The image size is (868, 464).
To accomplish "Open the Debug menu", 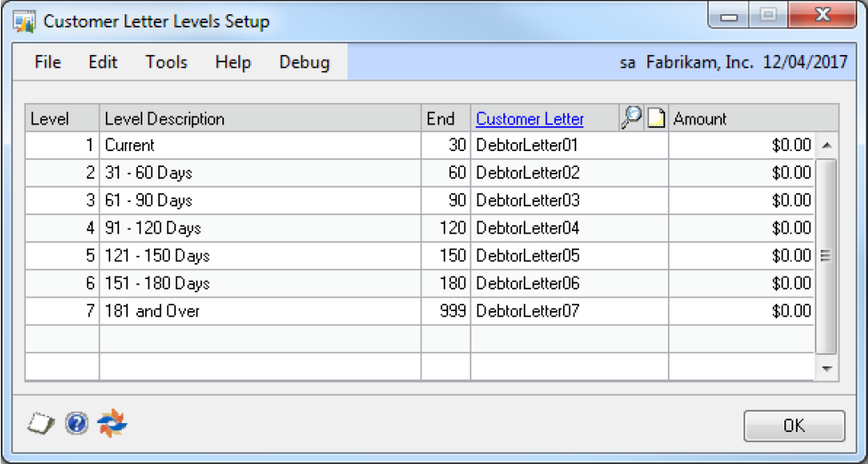I will click(x=304, y=62).
